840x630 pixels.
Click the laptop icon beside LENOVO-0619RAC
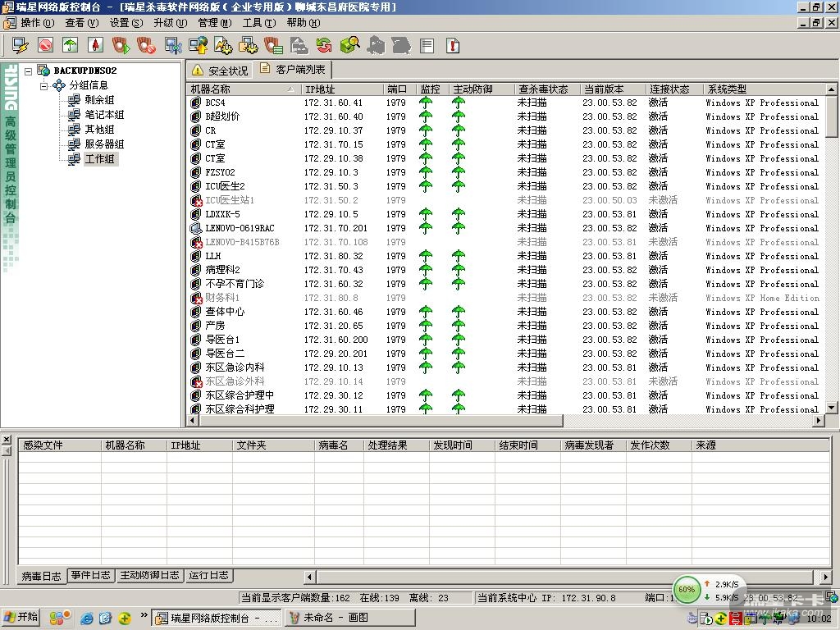pos(196,228)
